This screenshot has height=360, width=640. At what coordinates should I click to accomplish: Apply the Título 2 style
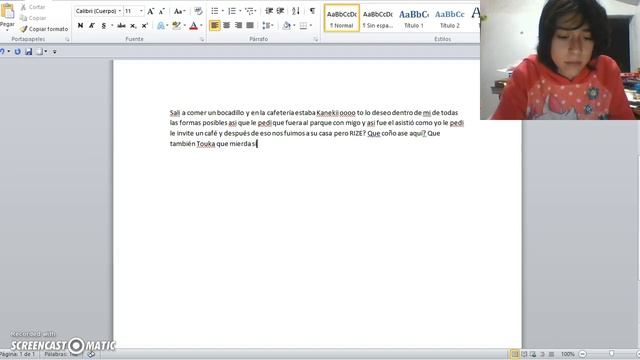pos(449,18)
